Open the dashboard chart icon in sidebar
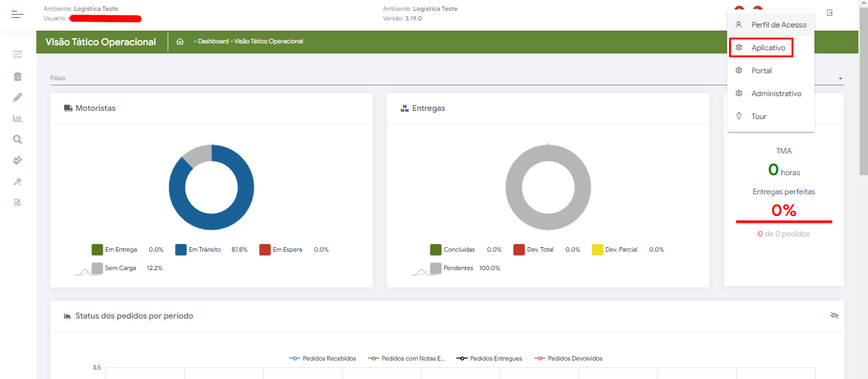The image size is (868, 379). pos(18,55)
